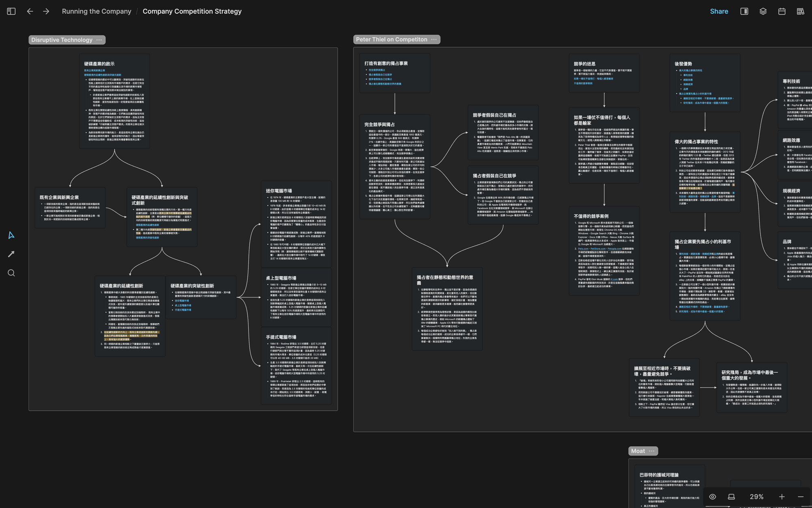Open the layers stack icon
This screenshot has height=508, width=812.
[x=763, y=11]
